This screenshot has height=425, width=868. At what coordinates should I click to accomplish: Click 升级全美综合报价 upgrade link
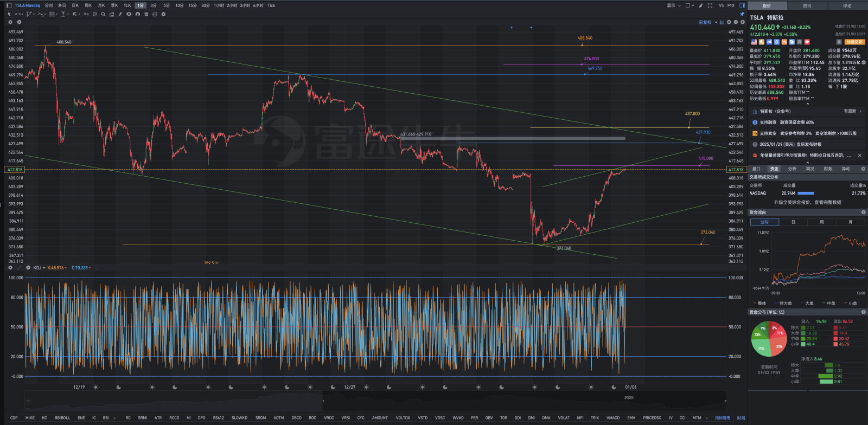tap(807, 202)
